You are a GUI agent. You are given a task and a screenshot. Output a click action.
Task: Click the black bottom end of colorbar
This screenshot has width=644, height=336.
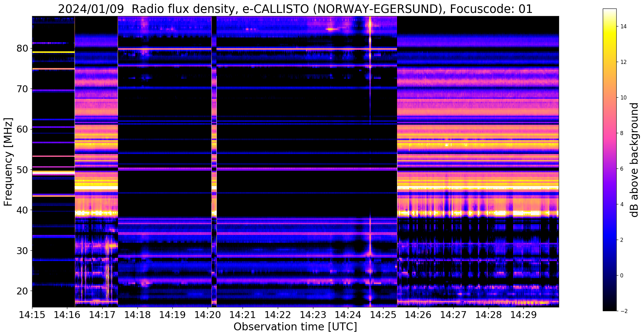(609, 308)
